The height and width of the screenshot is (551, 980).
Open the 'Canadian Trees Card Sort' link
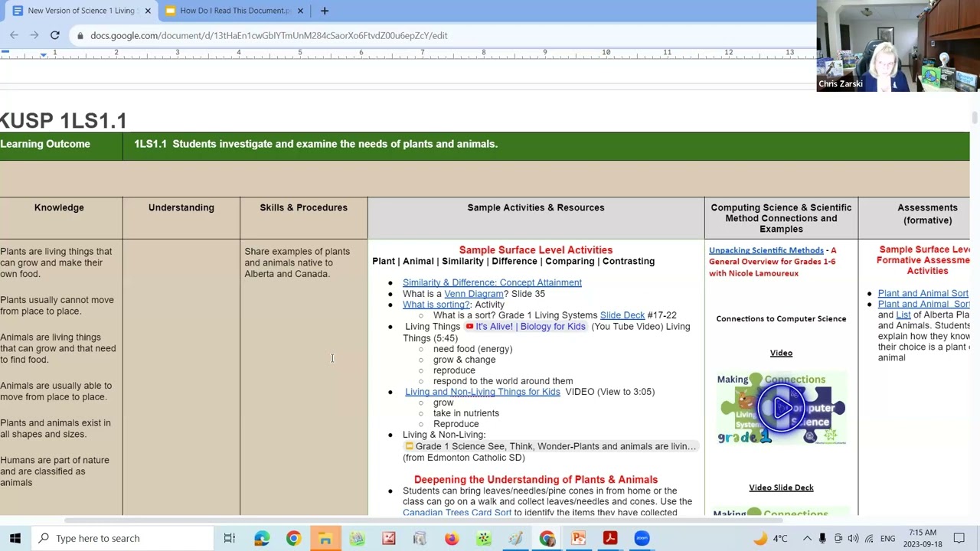coord(457,512)
